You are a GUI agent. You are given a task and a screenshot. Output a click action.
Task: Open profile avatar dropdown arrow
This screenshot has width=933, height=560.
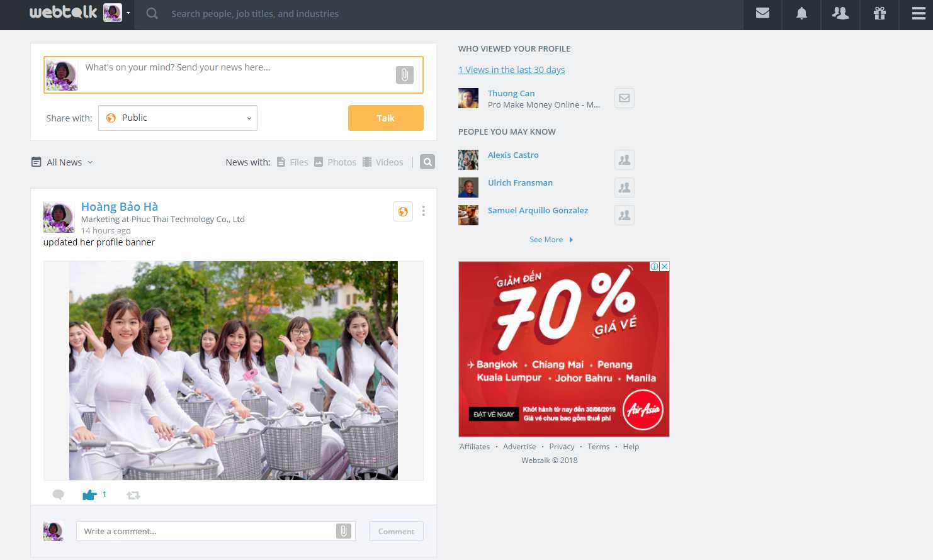tap(128, 13)
